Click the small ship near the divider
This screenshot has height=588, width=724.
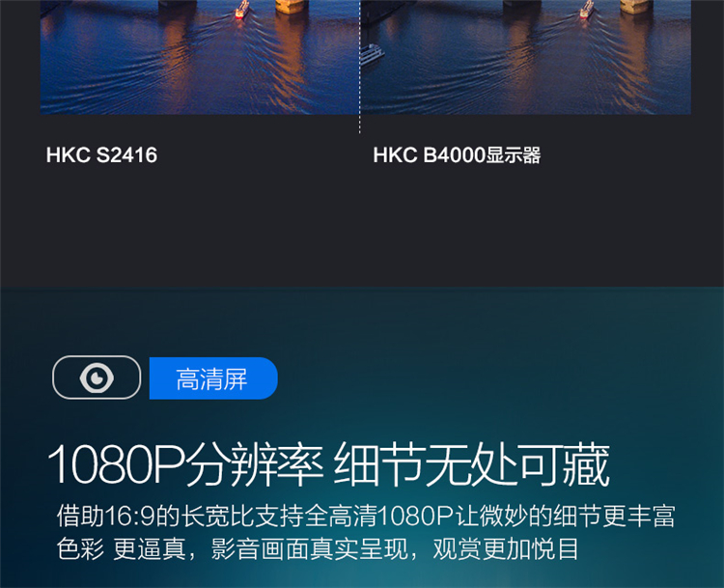(373, 53)
